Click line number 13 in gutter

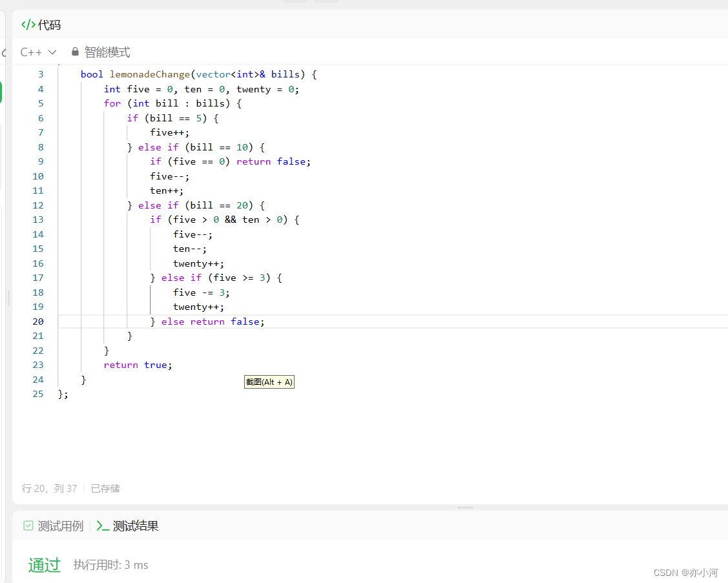[x=38, y=220]
